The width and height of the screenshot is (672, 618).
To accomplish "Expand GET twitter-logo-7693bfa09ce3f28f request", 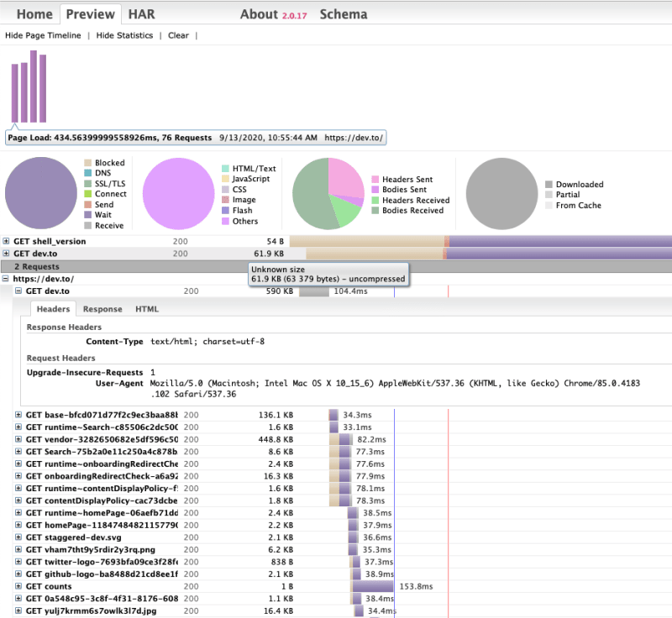I will tap(18, 562).
